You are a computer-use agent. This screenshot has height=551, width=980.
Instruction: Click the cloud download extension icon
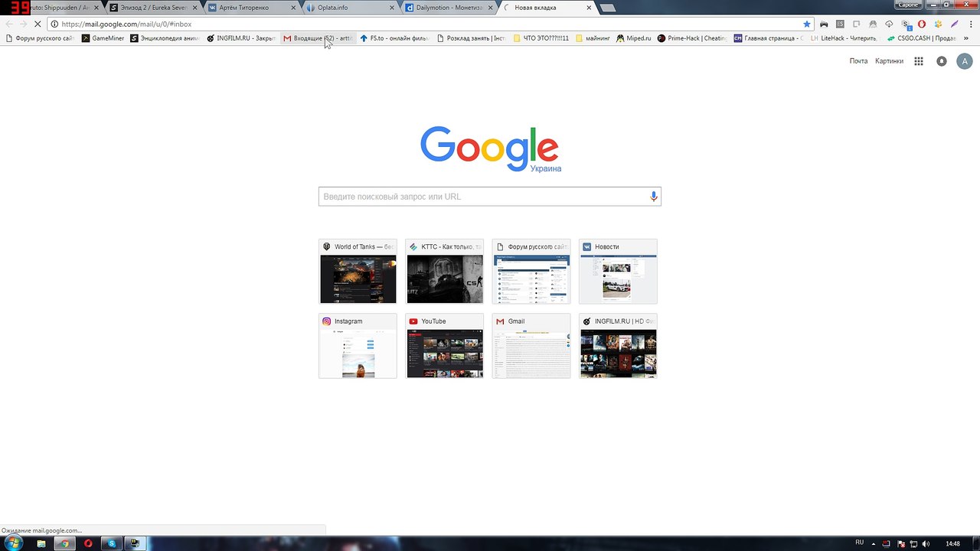point(889,24)
